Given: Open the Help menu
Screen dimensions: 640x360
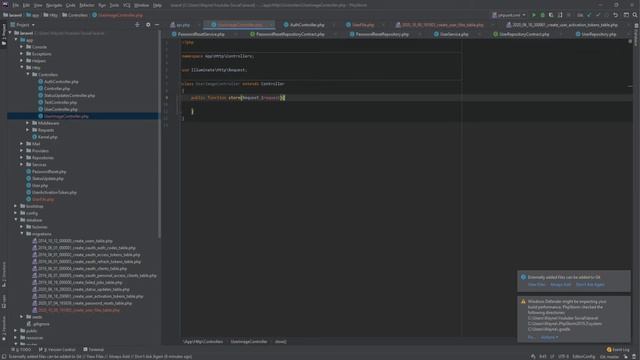Looking at the screenshot, I should coord(157,5).
